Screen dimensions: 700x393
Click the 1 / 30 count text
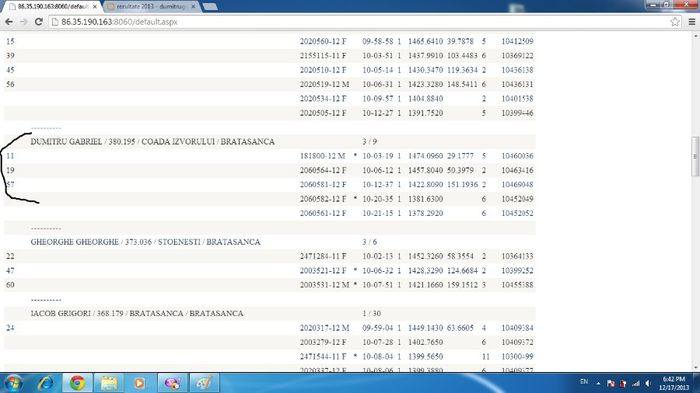371,313
